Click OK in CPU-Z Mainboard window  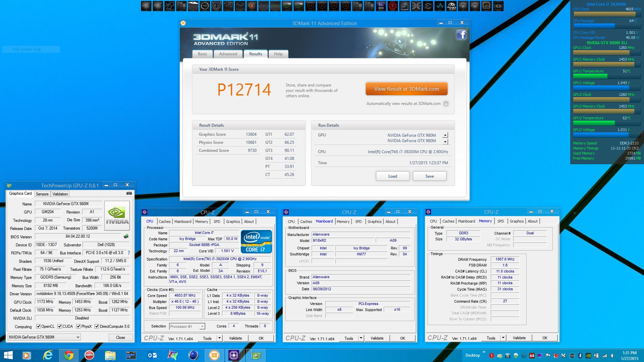[x=403, y=338]
